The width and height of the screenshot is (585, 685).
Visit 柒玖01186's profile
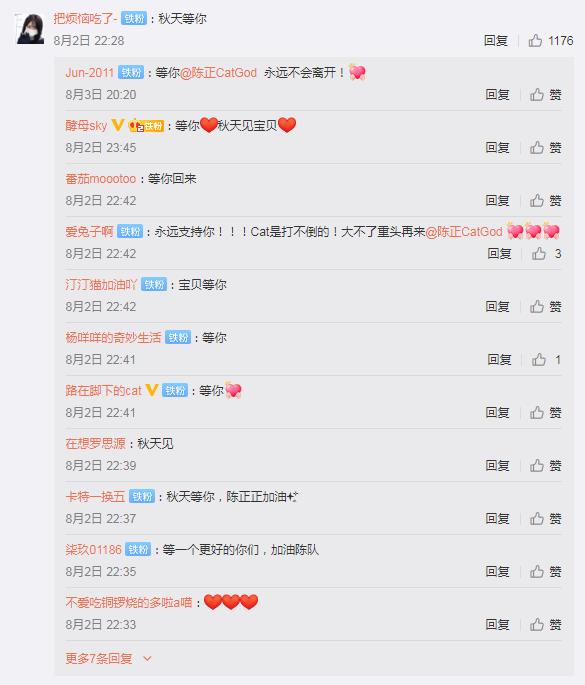93,550
